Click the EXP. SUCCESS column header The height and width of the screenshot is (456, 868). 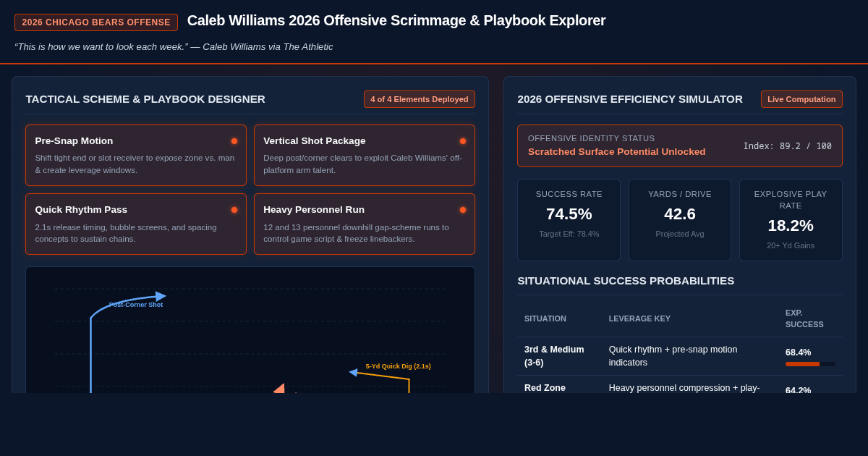(x=804, y=318)
